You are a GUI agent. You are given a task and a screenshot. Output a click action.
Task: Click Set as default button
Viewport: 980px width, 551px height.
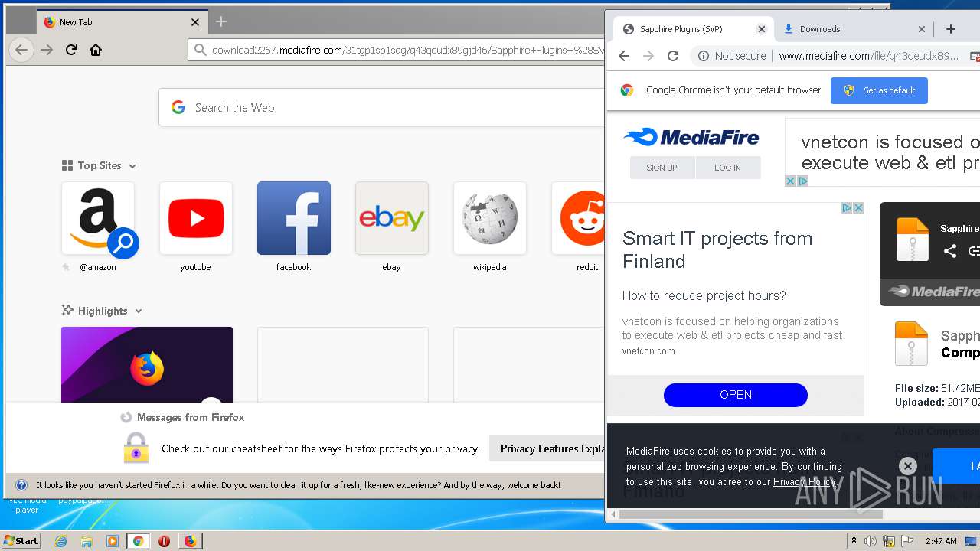[879, 90]
